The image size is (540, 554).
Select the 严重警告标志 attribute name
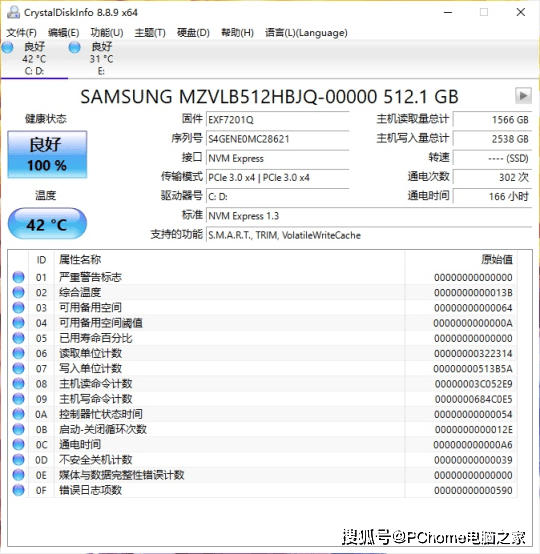90,277
